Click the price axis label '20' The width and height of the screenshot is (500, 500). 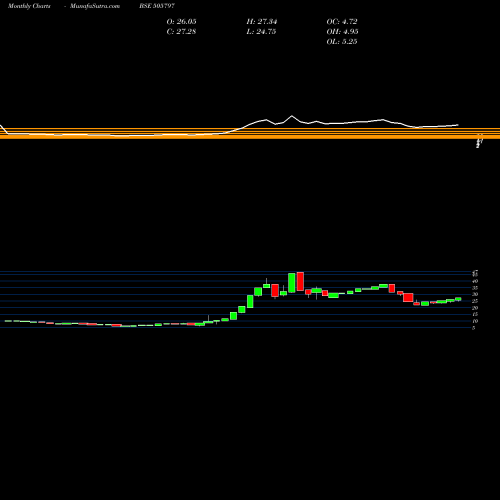coord(475,308)
